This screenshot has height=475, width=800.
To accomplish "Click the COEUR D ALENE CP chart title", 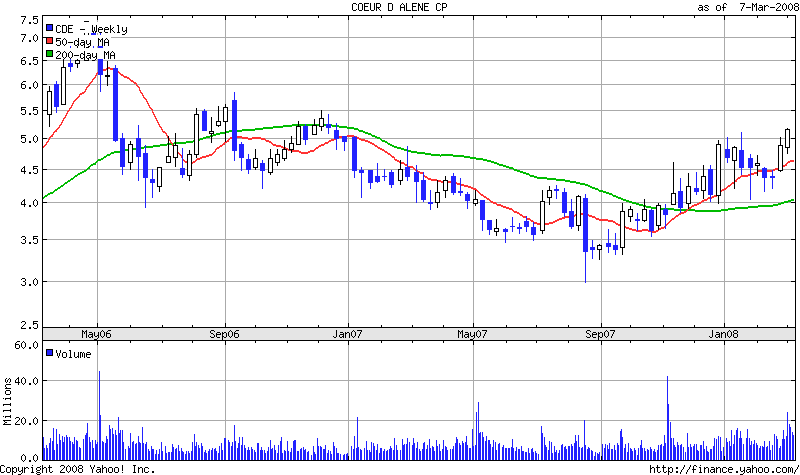I will tap(399, 7).
